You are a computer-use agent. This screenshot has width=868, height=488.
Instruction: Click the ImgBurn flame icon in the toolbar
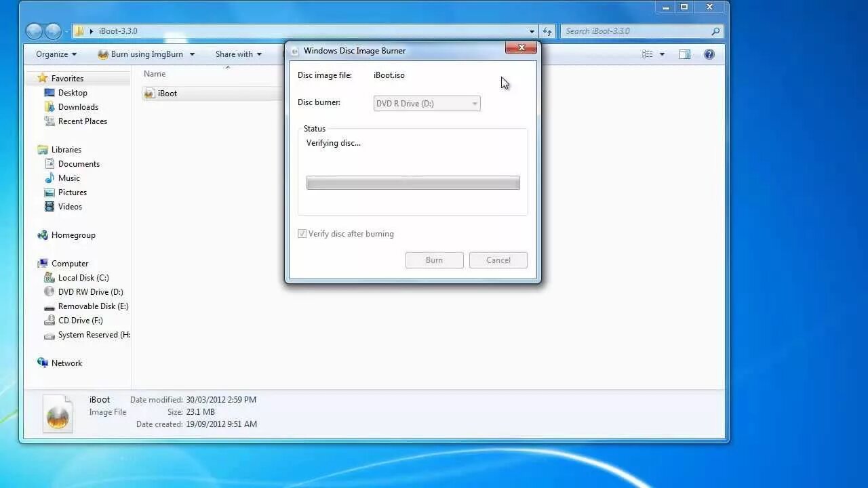click(x=103, y=54)
